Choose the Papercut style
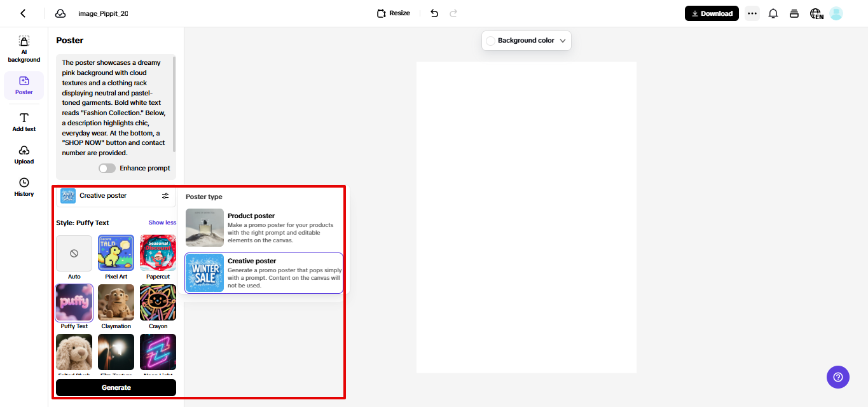The image size is (868, 407). (158, 253)
